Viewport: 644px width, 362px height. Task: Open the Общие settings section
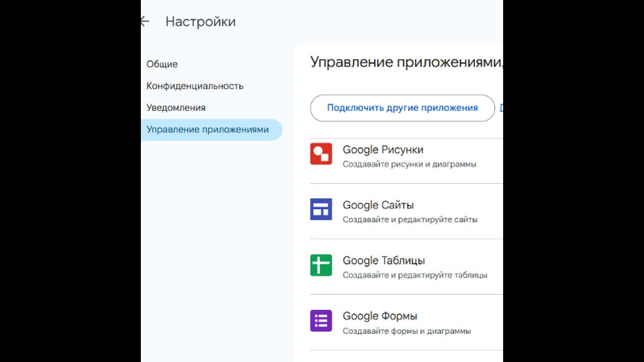point(162,64)
